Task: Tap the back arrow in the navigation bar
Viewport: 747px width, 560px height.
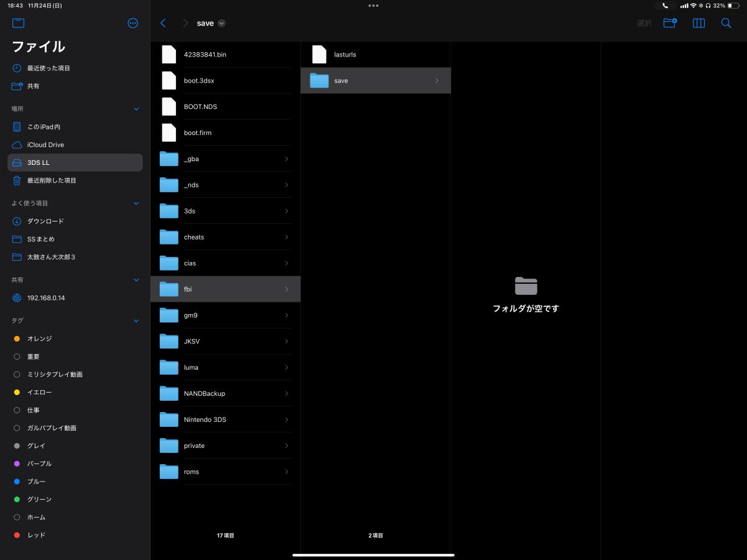Action: click(x=163, y=22)
